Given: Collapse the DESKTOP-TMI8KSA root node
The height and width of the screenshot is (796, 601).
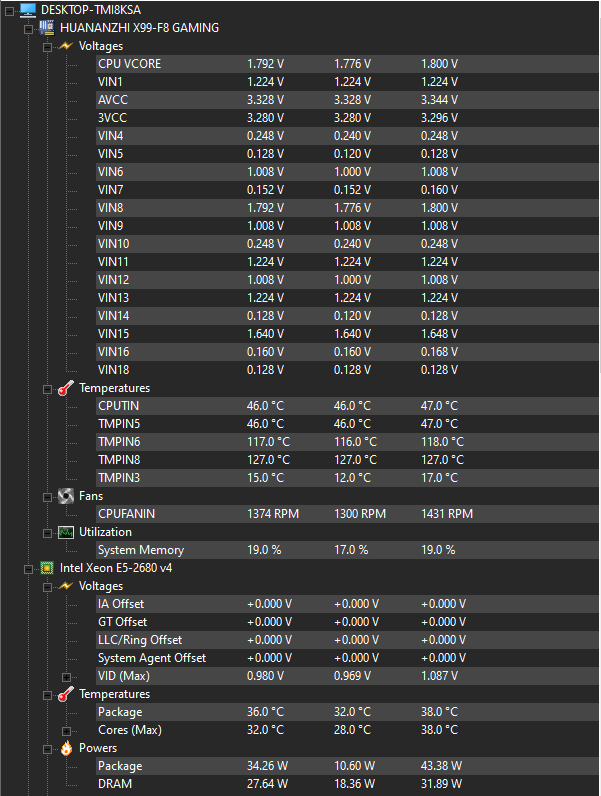Looking at the screenshot, I should pyautogui.click(x=9, y=11).
